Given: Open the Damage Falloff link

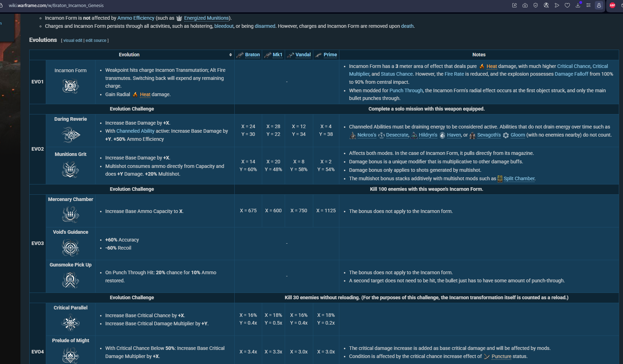Looking at the screenshot, I should 572,74.
